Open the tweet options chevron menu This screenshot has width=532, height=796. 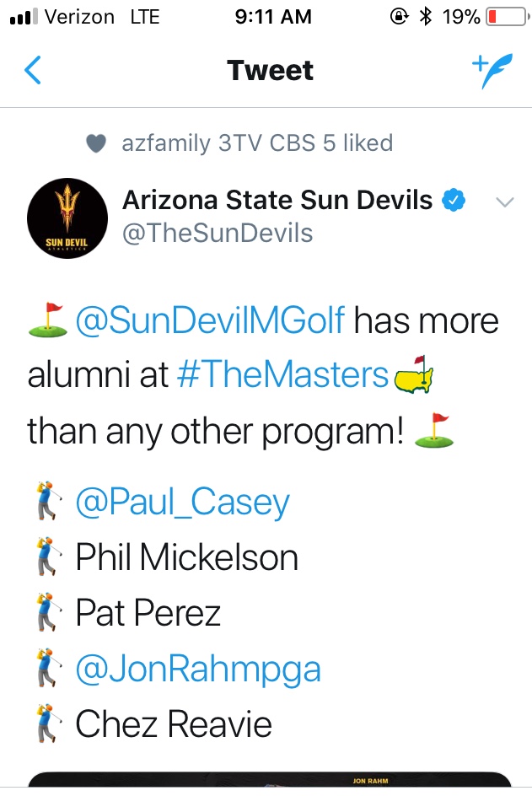505,202
